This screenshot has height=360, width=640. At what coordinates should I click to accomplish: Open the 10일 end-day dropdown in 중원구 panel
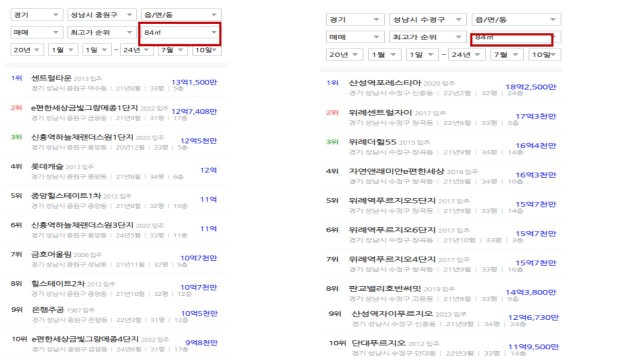tap(207, 50)
